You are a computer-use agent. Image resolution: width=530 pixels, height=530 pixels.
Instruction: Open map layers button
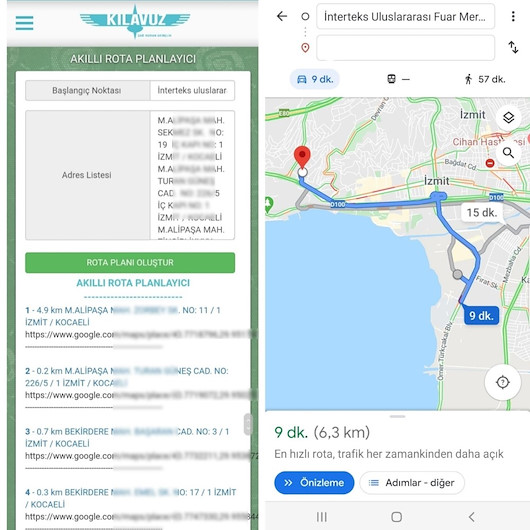[508, 118]
